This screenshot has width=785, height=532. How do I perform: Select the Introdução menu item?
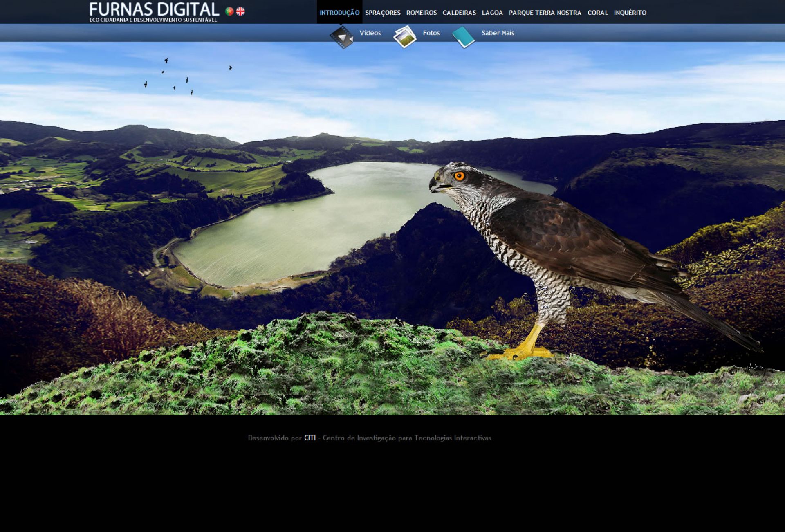coord(339,13)
